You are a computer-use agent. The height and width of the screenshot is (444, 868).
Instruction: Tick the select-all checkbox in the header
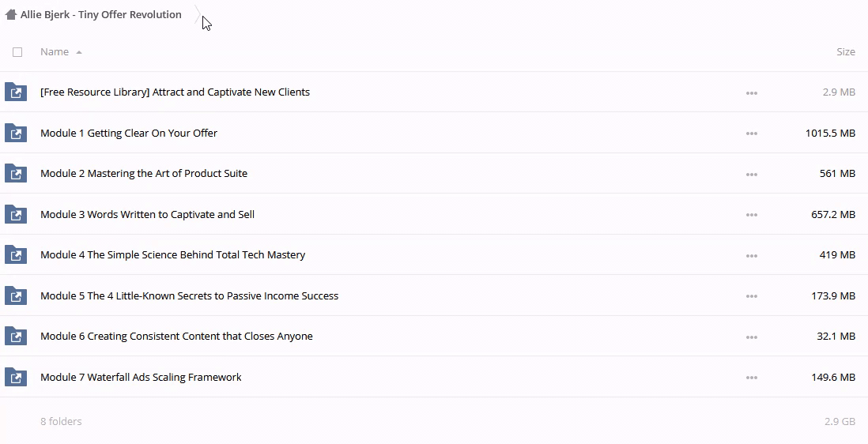tap(17, 52)
